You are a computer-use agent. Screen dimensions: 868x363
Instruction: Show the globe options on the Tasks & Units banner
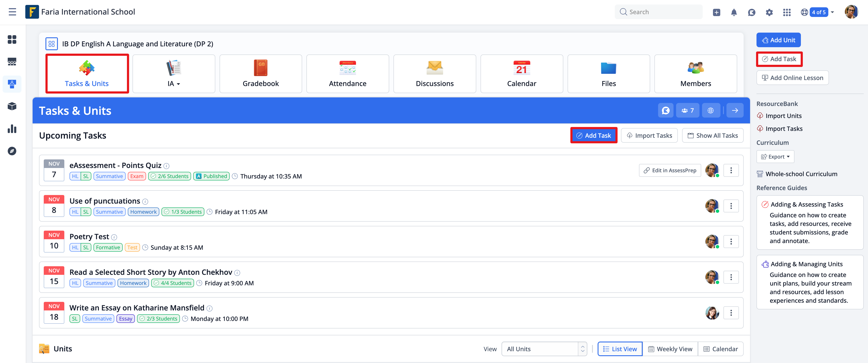click(711, 110)
